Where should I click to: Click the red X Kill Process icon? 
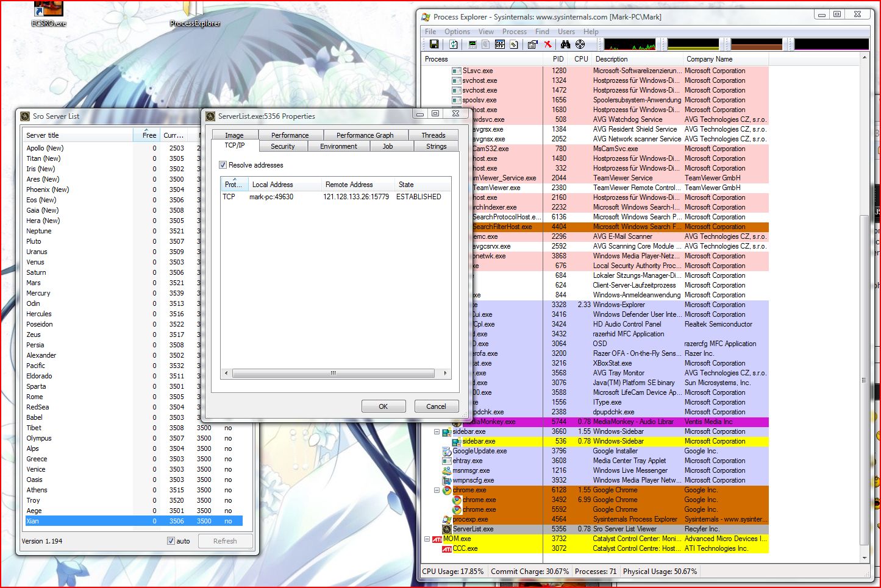point(548,44)
